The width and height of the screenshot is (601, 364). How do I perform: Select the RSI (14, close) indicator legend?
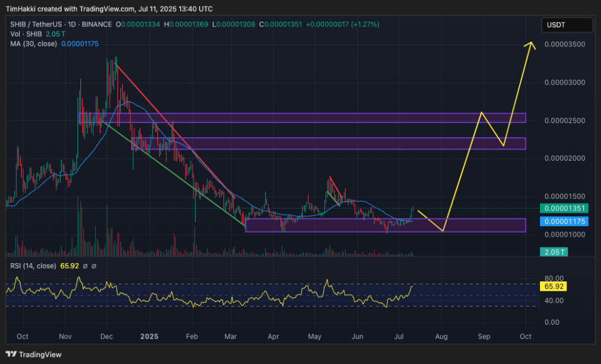[x=33, y=266]
